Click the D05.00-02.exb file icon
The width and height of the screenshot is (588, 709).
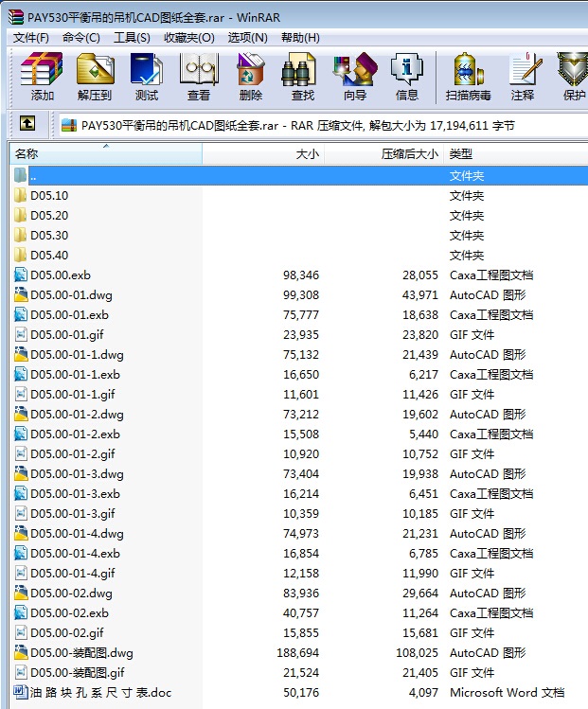coord(21,612)
